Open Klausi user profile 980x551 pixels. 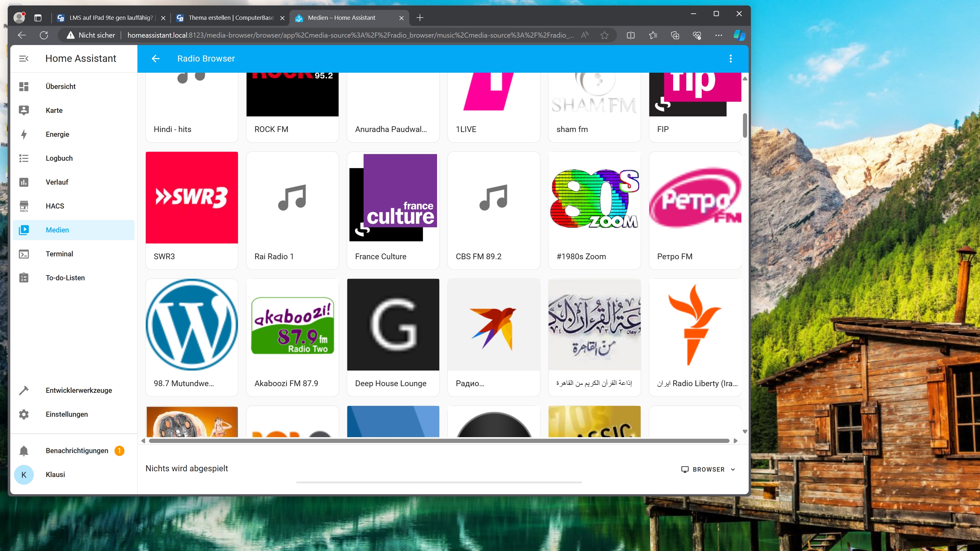tap(55, 474)
